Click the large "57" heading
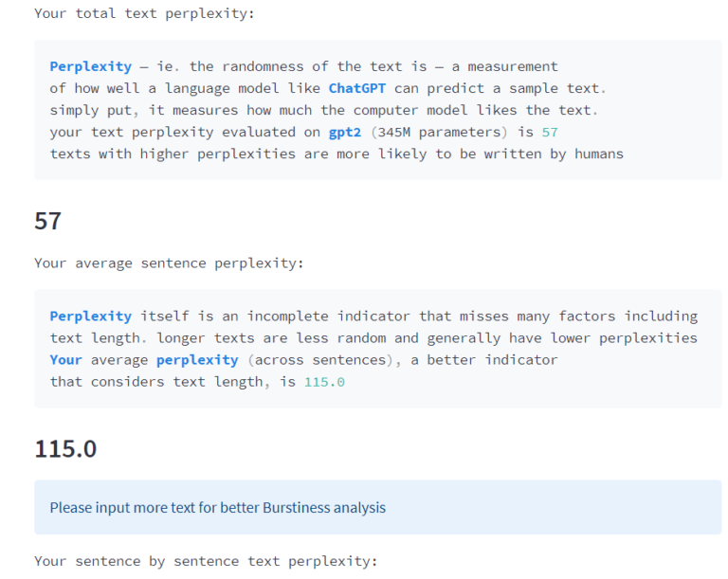The width and height of the screenshot is (728, 579). click(x=48, y=221)
